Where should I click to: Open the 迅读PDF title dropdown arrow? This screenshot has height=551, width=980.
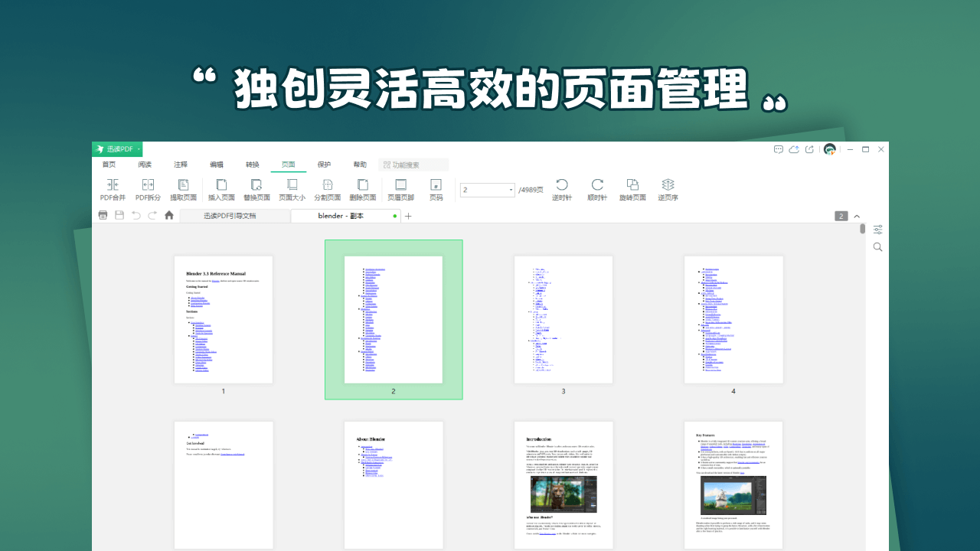coord(137,149)
